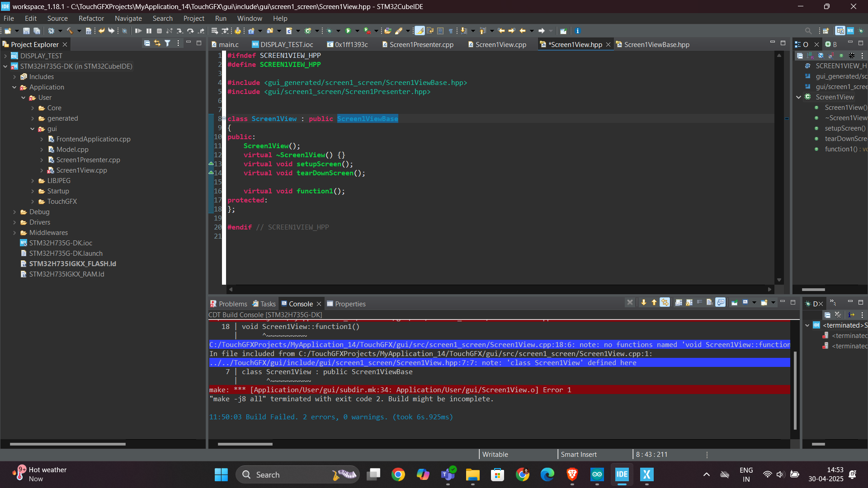Click the Save All toolbar icon

(x=37, y=31)
